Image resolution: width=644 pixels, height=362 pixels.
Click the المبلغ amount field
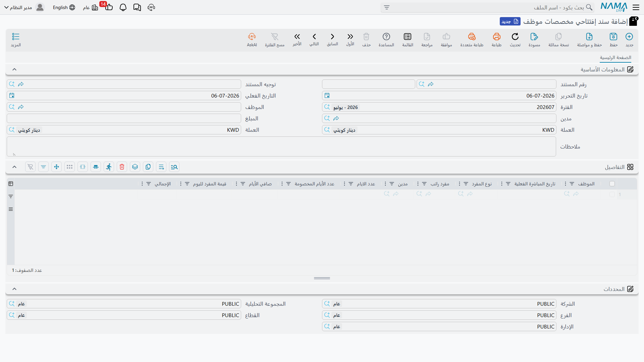124,118
